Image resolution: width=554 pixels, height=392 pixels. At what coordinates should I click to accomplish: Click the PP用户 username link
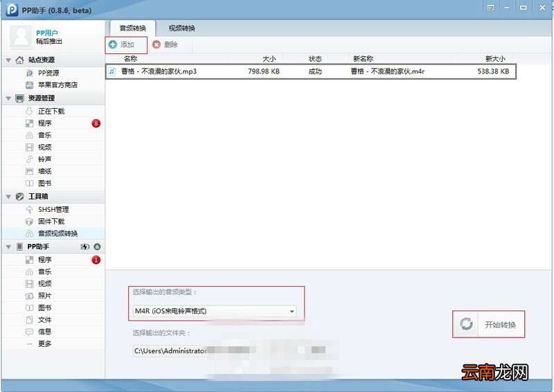coord(47,33)
